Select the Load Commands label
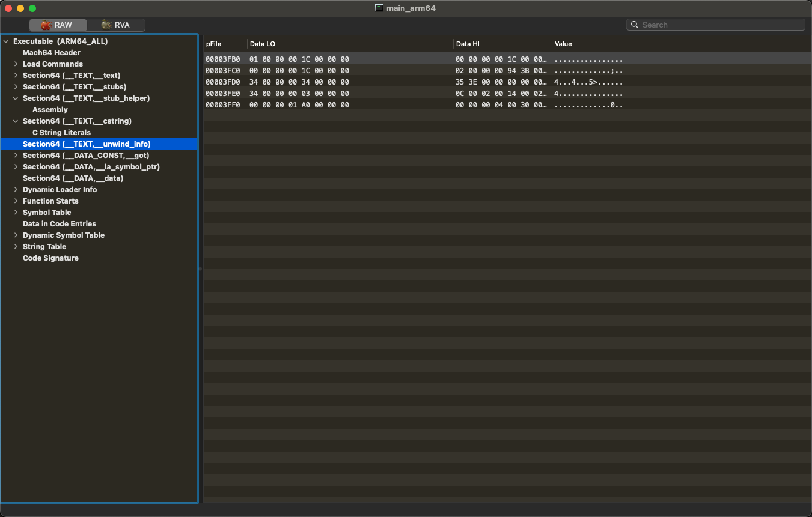812x517 pixels. point(53,64)
